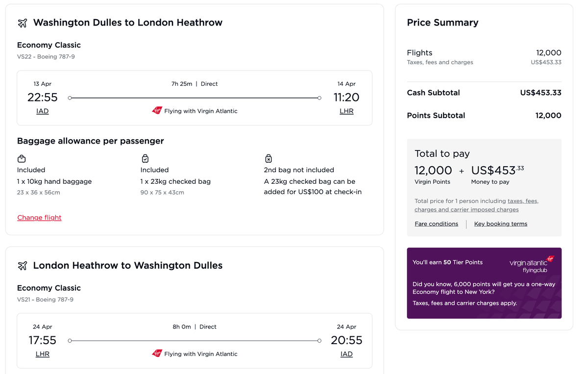Click the 2nd bag not included icon
Viewport: 588px width, 374px height.
point(269,159)
